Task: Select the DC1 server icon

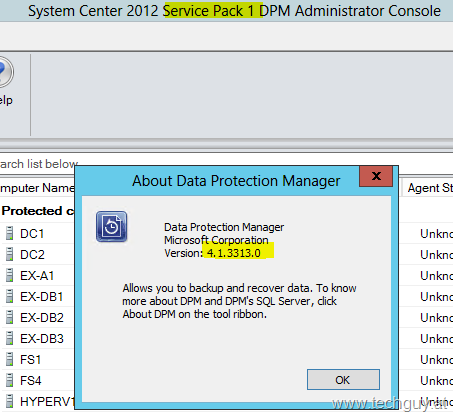Action: point(10,233)
